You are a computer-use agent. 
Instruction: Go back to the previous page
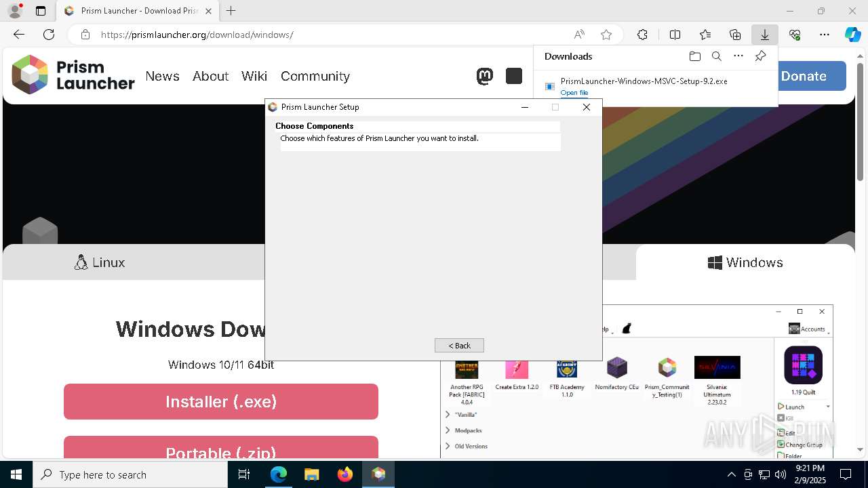(19, 35)
